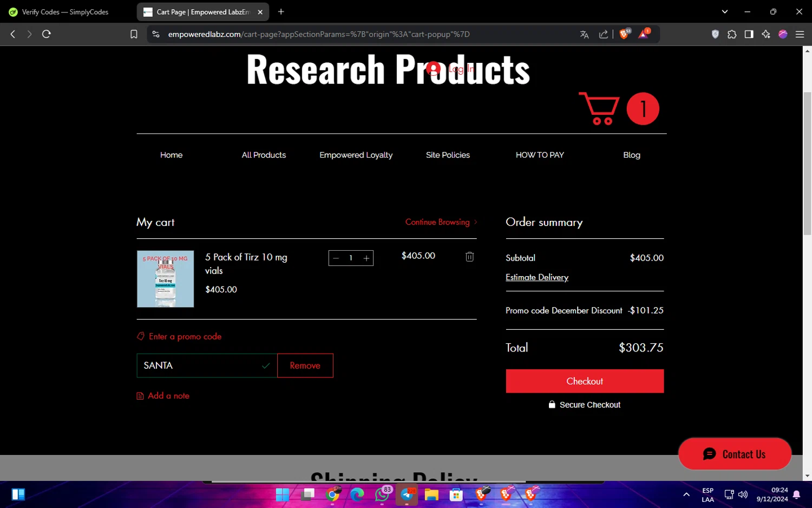The image size is (812, 508).
Task: Open the taskbar clock showing 09:24
Action: 772,495
